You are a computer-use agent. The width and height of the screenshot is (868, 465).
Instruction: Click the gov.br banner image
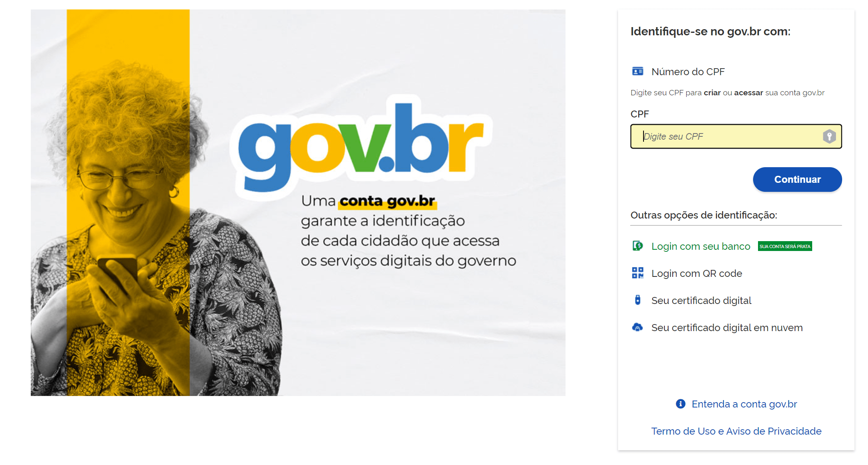click(x=298, y=203)
